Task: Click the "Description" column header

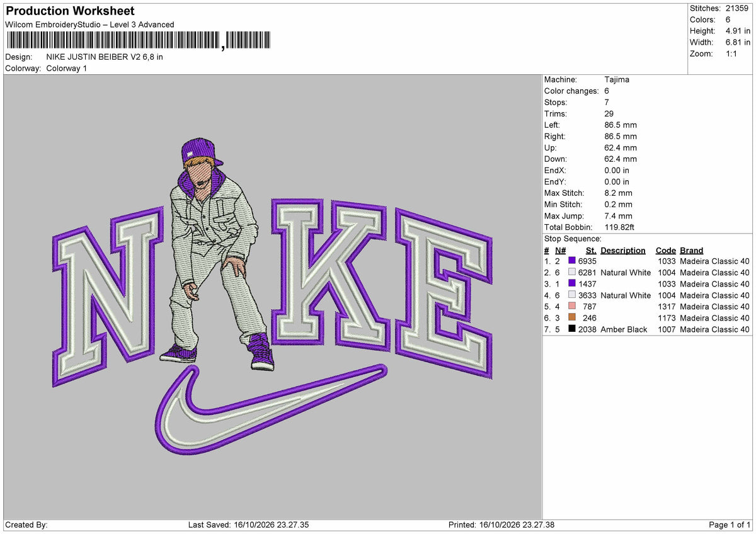Action: (x=623, y=250)
